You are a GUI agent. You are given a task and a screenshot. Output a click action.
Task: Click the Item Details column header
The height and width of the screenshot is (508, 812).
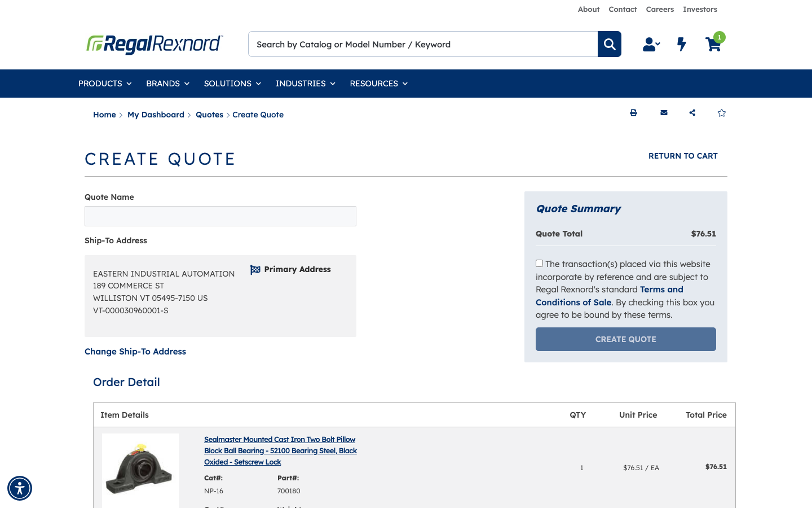[125, 415]
